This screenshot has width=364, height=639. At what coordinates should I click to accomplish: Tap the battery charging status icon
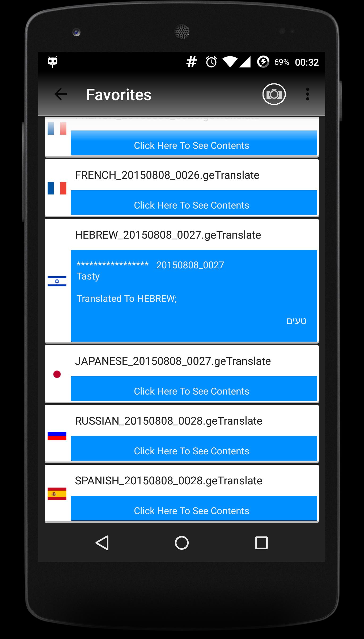coord(263,62)
